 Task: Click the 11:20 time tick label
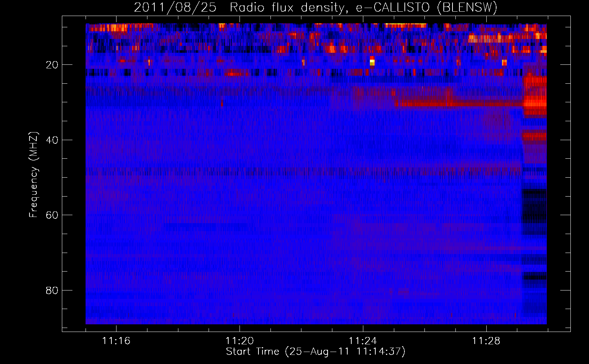coord(240,341)
